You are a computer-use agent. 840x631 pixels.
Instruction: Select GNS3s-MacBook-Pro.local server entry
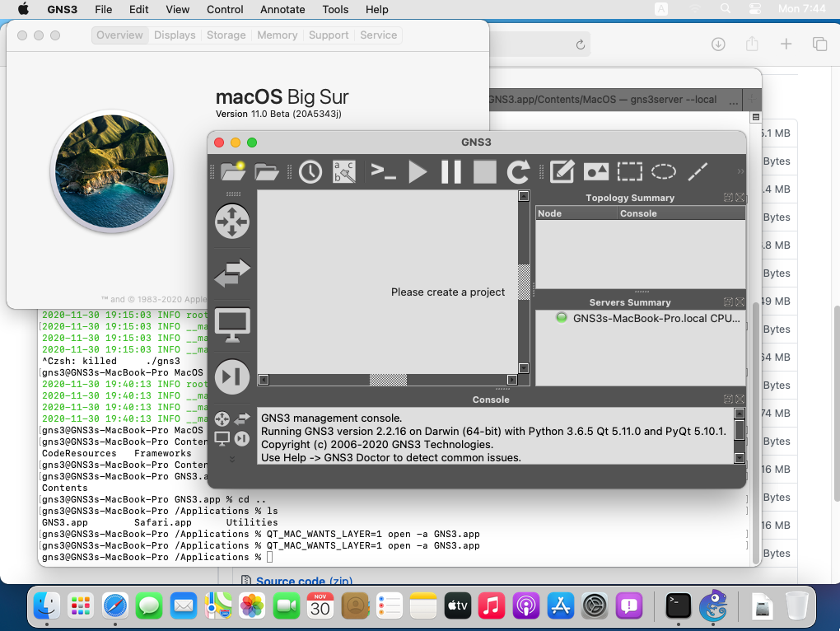pos(649,318)
